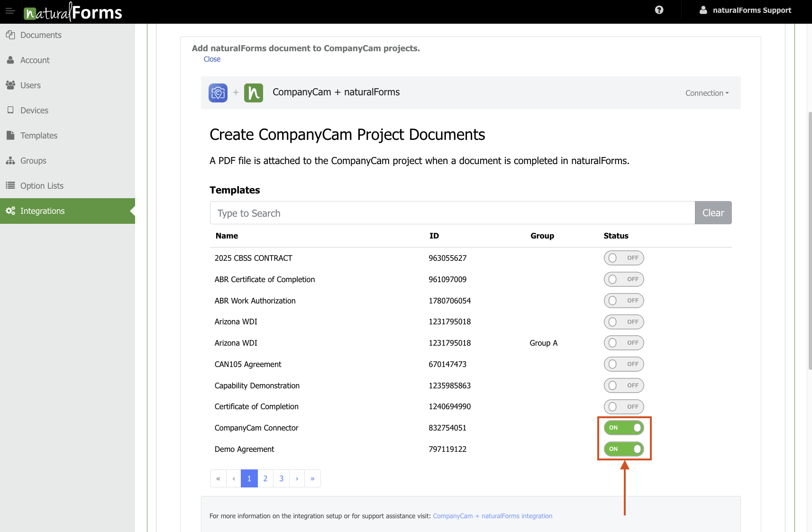Select Integrations in sidebar

pos(67,211)
